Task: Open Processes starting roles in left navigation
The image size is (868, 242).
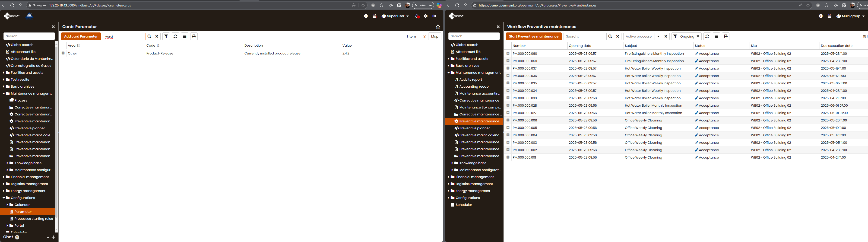Action: point(33,219)
